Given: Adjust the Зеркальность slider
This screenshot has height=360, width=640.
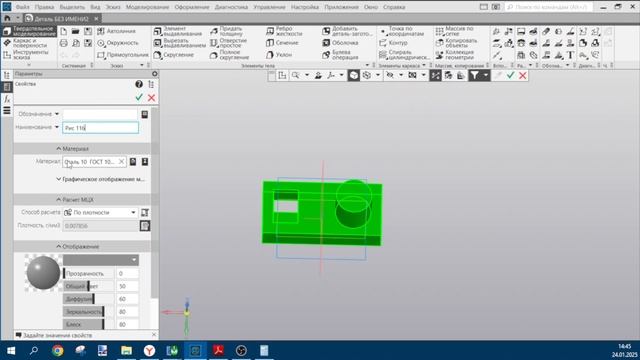Looking at the screenshot, I should coord(89,312).
